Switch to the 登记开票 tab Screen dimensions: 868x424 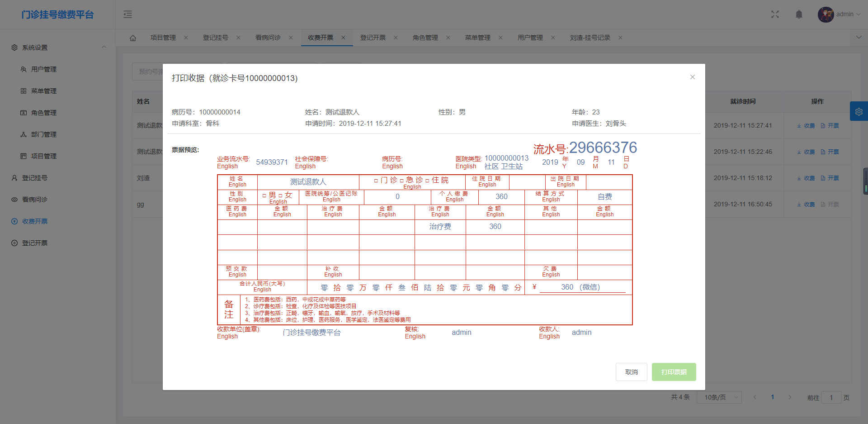(x=373, y=38)
